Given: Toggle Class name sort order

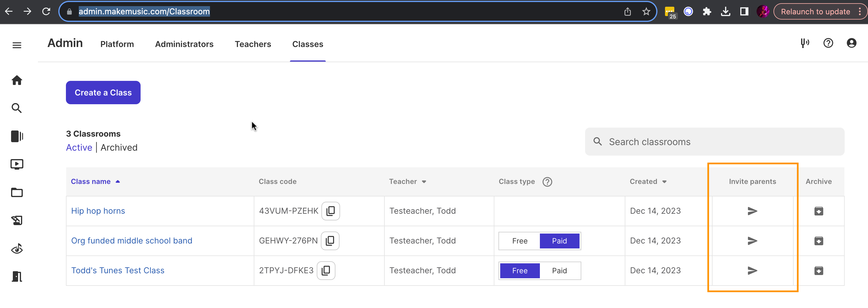Looking at the screenshot, I should [95, 182].
